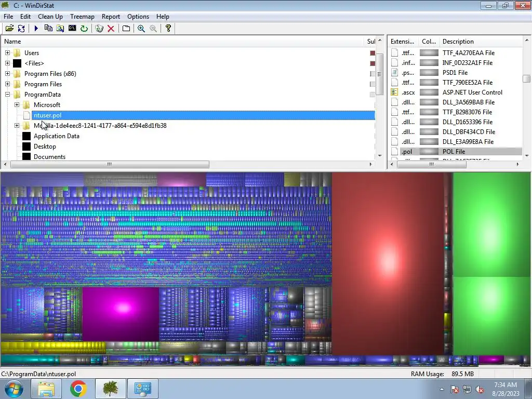Click the ntuser.pol file icon
Screen dimensions: 532x399
click(27, 115)
